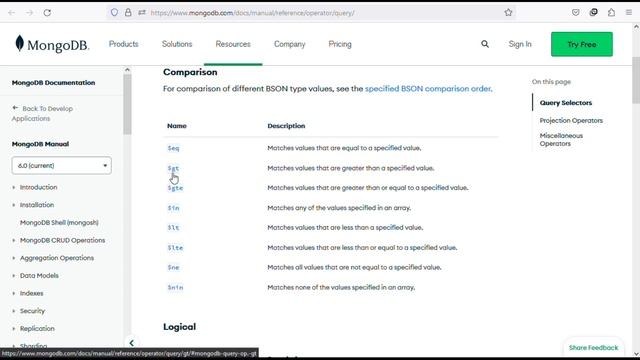Click the Logical heading text
This screenshot has width=640, height=360.
(180, 327)
